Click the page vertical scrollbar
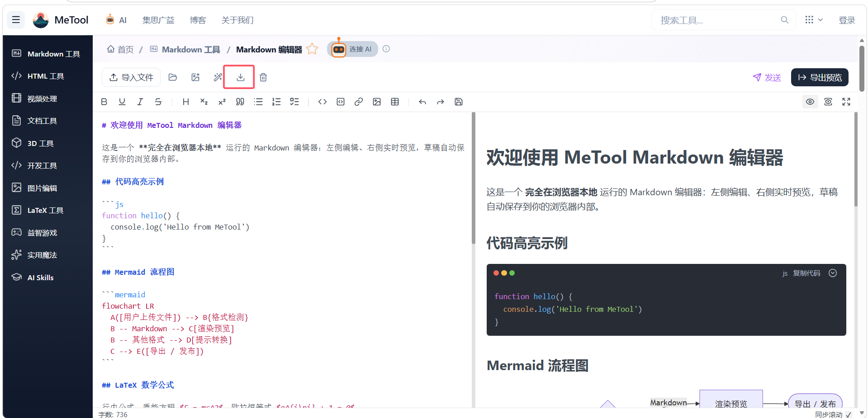Screen dimensions: 868x418 coord(862,68)
